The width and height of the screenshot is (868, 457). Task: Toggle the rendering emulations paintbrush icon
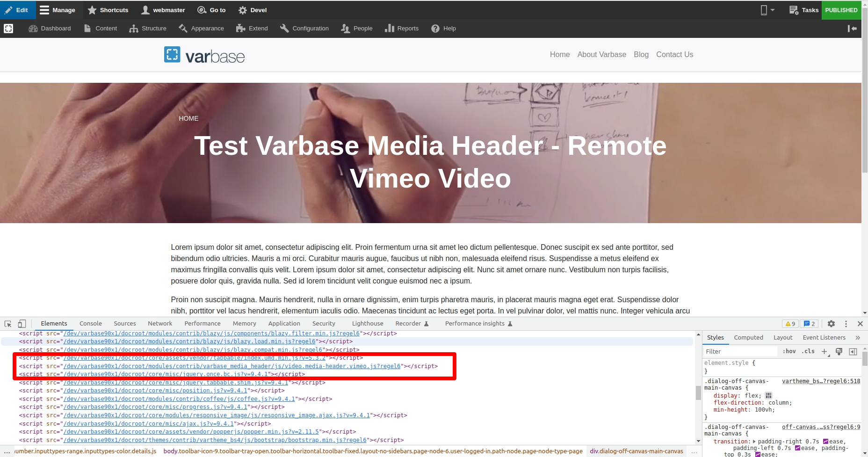839,351
